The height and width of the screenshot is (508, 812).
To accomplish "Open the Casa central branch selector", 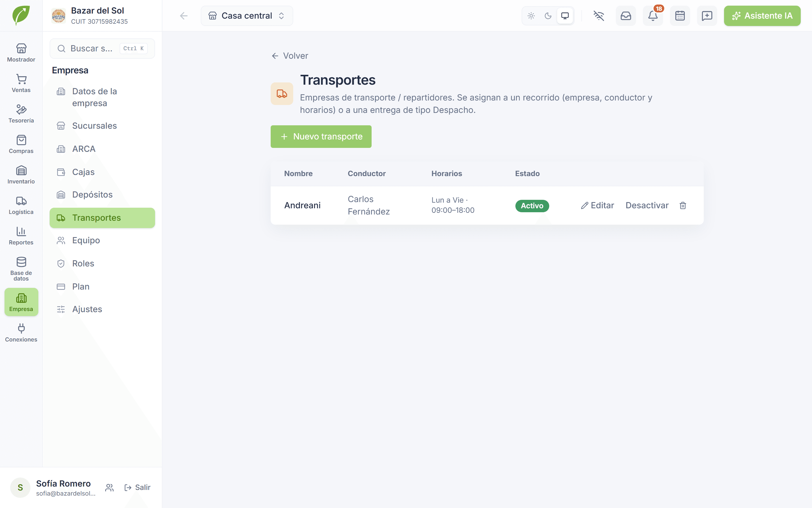I will point(247,16).
